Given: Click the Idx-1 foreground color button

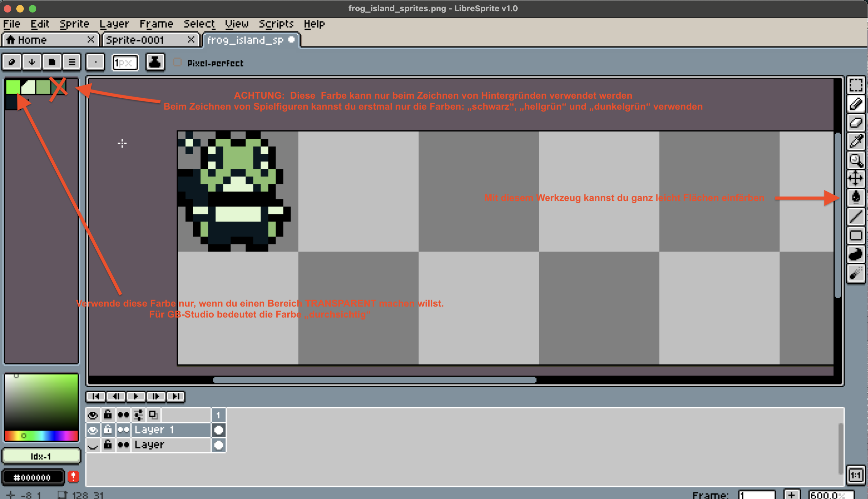Looking at the screenshot, I should coord(41,456).
